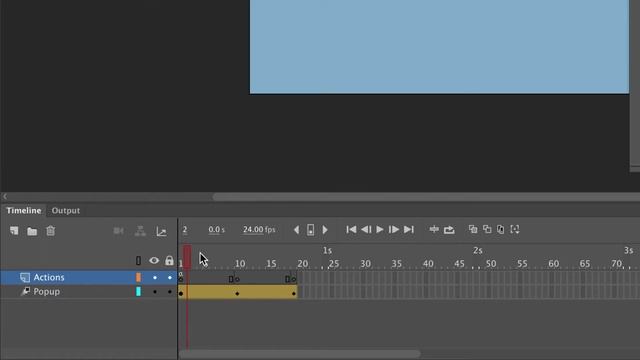This screenshot has width=640, height=360.
Task: Toggle edit multiple frames icon
Action: [x=500, y=229]
